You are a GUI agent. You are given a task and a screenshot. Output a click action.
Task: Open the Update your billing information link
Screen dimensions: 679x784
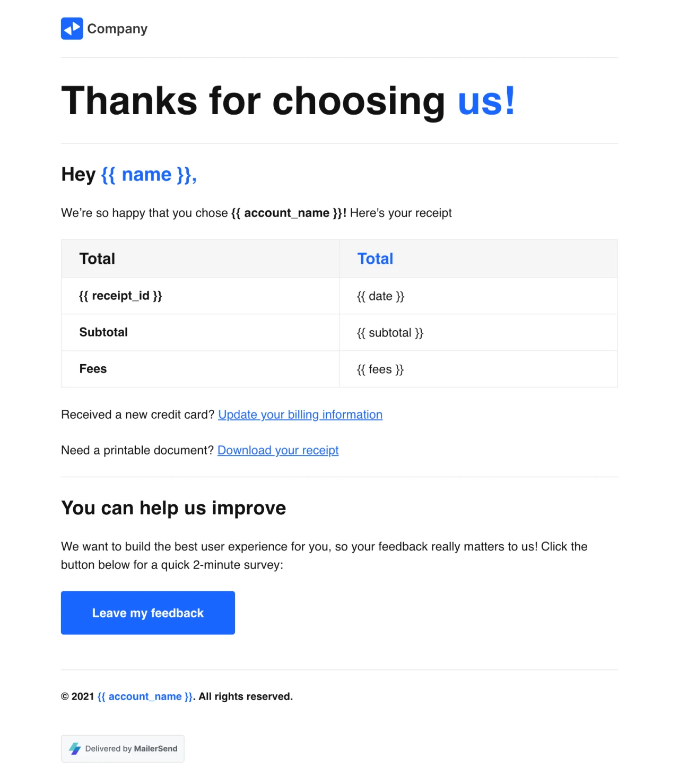pyautogui.click(x=300, y=415)
